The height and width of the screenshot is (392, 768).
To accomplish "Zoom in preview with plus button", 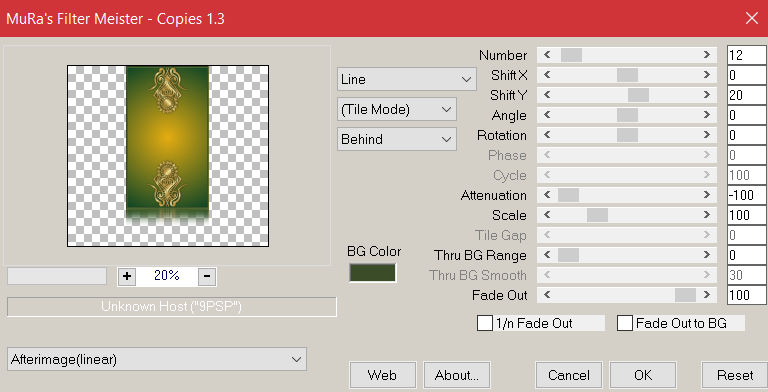I will tap(127, 276).
